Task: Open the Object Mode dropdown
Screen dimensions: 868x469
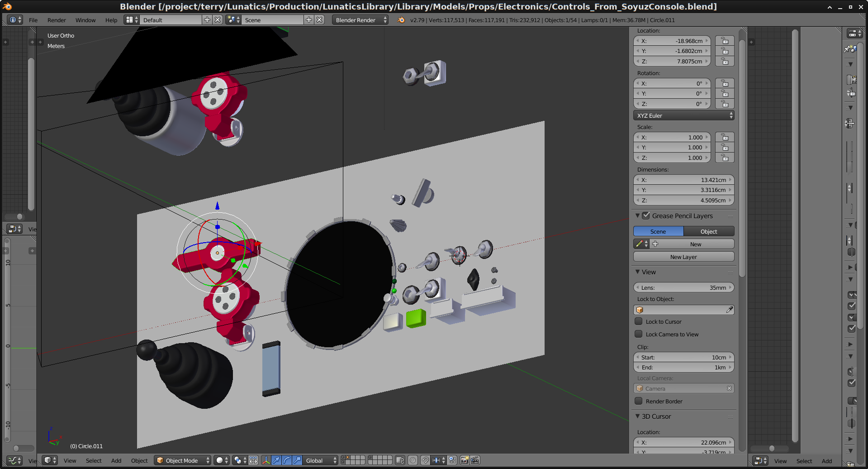Action: [183, 460]
